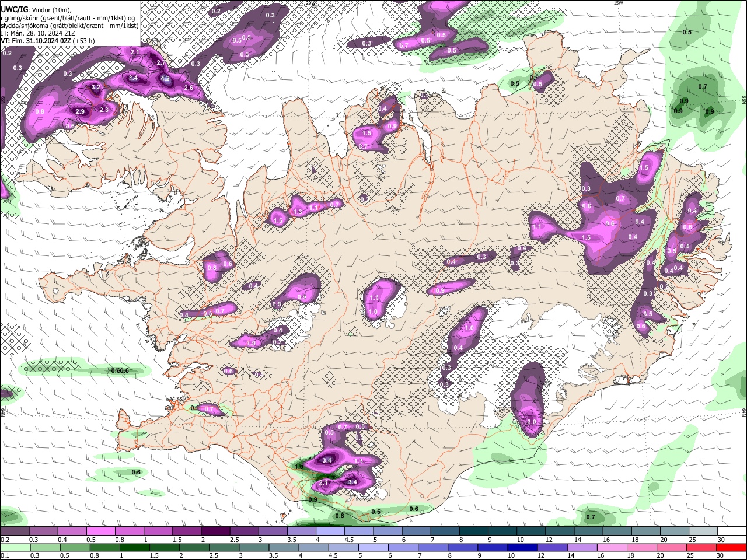Click the bright red swatch ending the lower scale
Image resolution: width=747 pixels, height=560 pixels.
pyautogui.click(x=731, y=548)
